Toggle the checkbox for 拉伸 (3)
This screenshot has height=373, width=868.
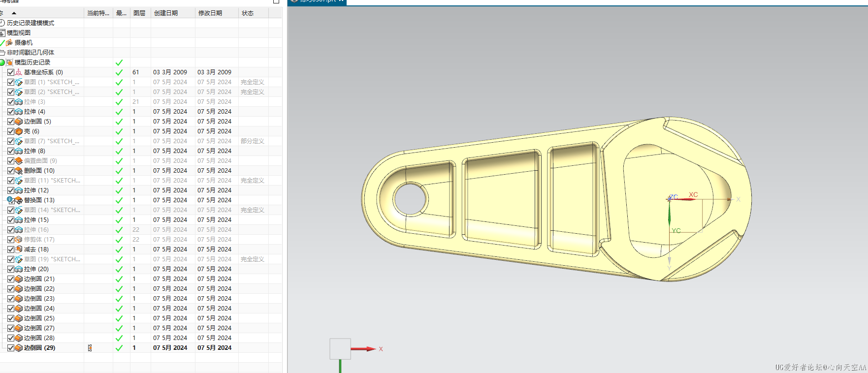click(x=11, y=102)
